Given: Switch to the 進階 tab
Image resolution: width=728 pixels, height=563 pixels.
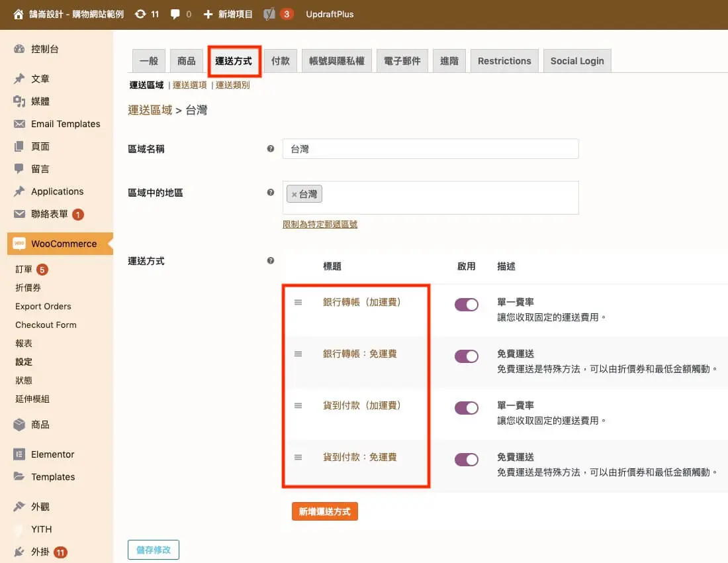Looking at the screenshot, I should click(x=449, y=61).
